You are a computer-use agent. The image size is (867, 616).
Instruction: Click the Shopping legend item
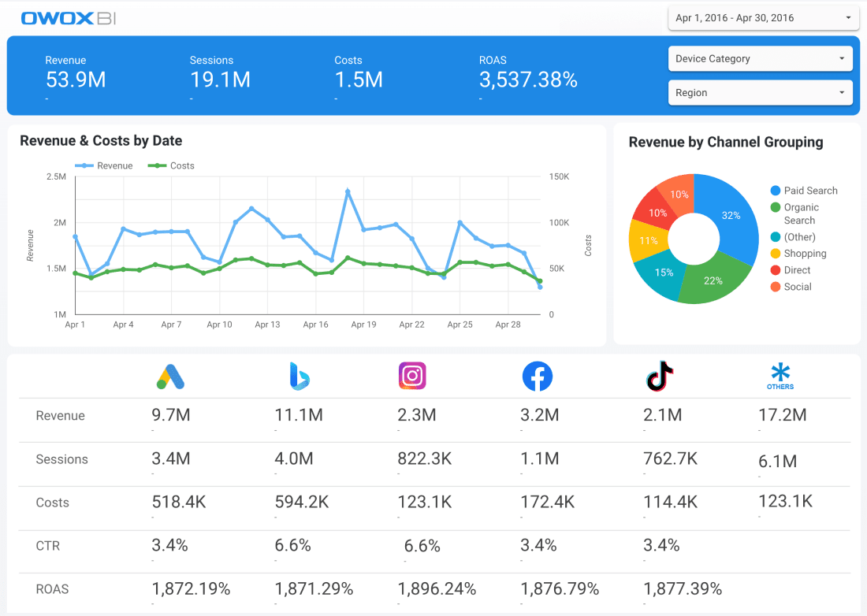point(798,254)
